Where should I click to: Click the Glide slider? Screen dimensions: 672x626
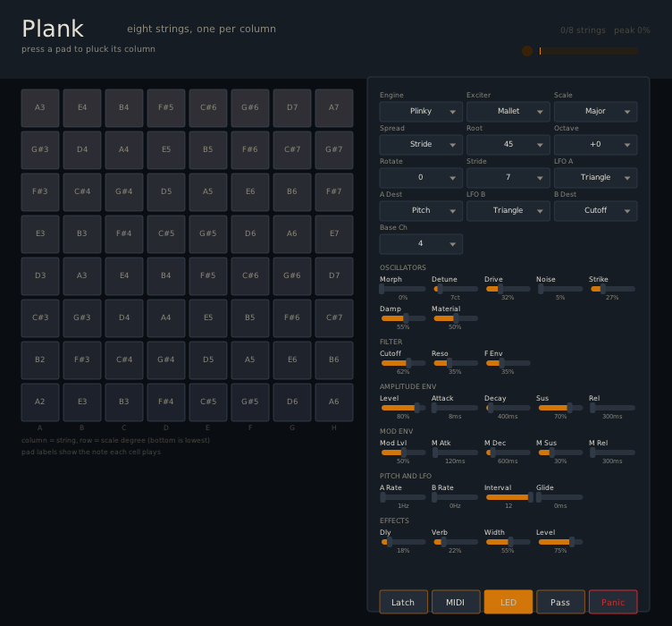[559, 497]
